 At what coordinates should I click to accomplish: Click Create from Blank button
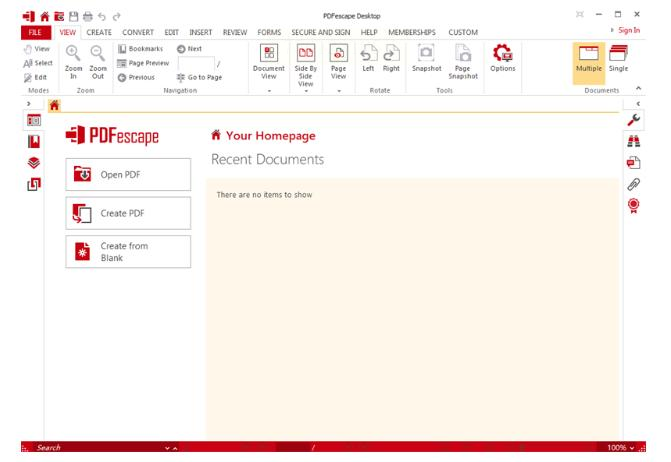(x=128, y=252)
